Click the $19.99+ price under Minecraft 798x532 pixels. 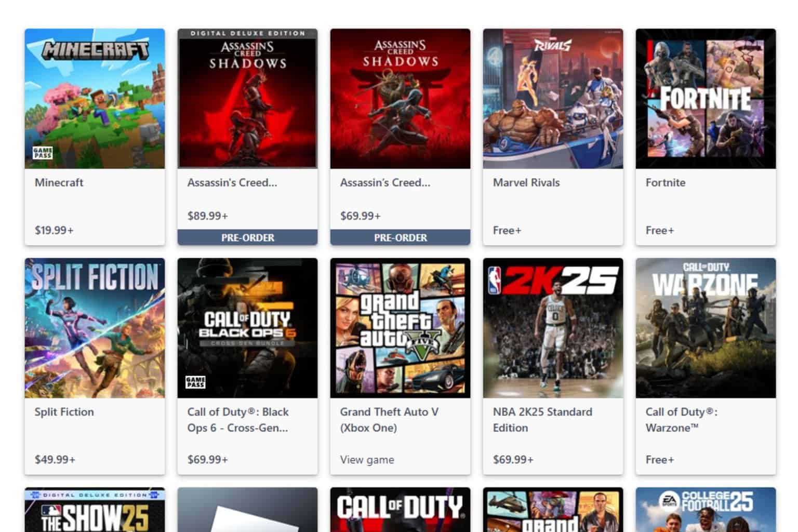[x=54, y=230]
